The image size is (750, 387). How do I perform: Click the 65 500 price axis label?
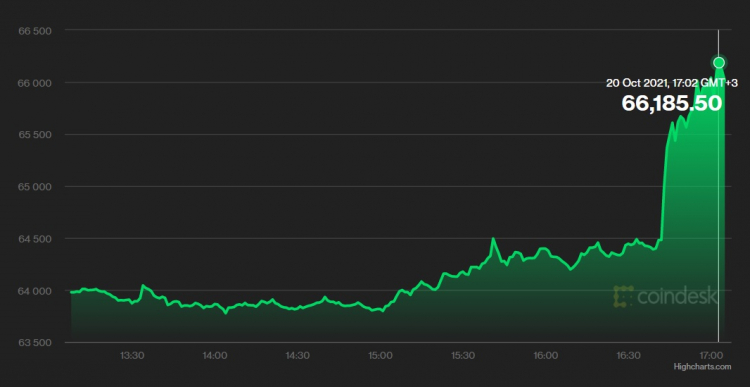tap(34, 135)
